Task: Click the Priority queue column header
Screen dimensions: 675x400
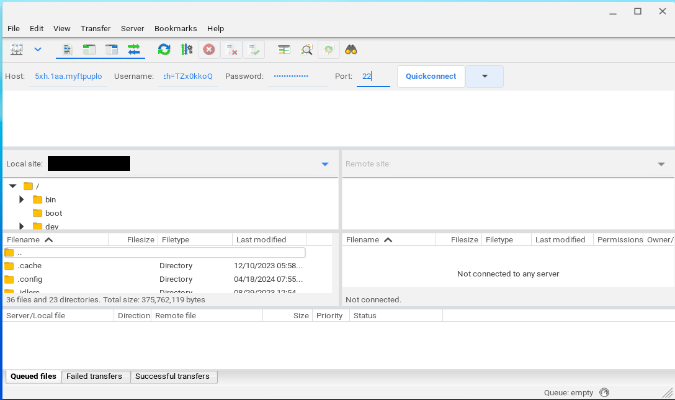Action: click(x=331, y=316)
